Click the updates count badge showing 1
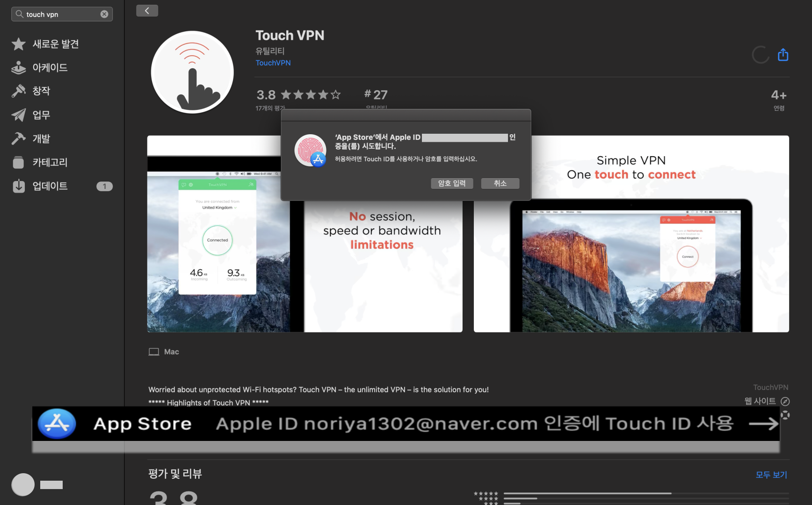 pos(104,186)
